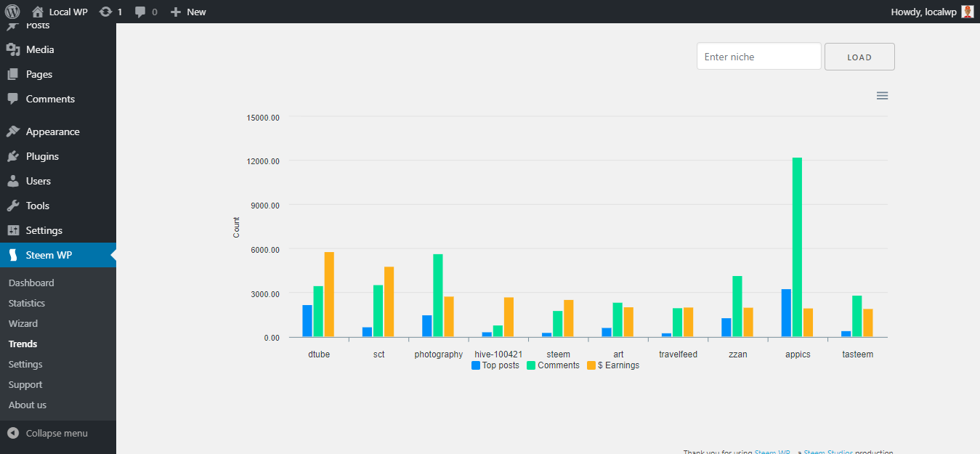Toggle $ Earnings series in legend

click(612, 365)
